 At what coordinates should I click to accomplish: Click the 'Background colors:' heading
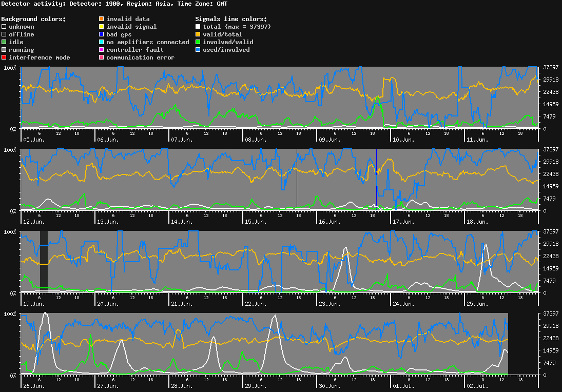coord(34,19)
